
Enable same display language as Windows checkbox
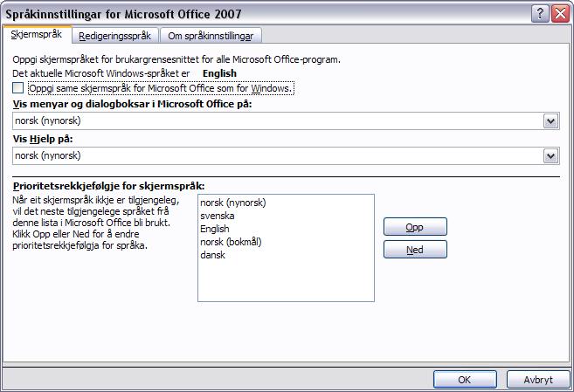point(17,88)
